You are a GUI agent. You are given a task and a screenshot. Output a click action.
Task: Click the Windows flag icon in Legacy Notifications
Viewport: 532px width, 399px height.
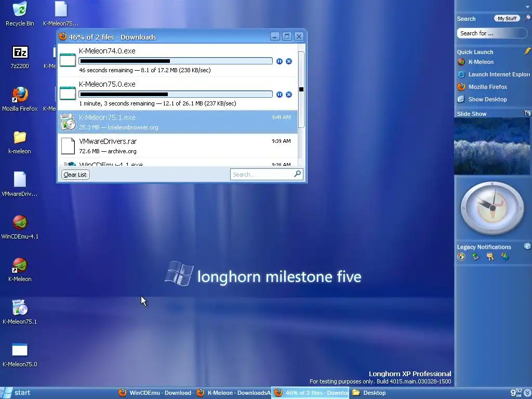click(x=505, y=257)
